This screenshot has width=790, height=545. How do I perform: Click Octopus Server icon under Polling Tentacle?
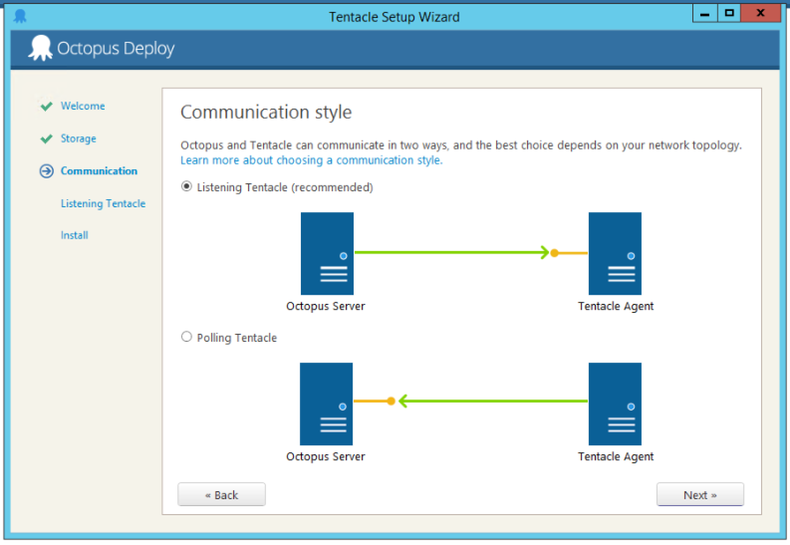point(326,404)
